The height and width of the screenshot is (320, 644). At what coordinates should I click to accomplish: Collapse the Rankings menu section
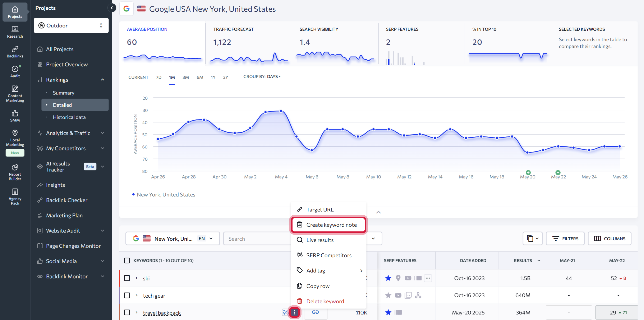102,80
